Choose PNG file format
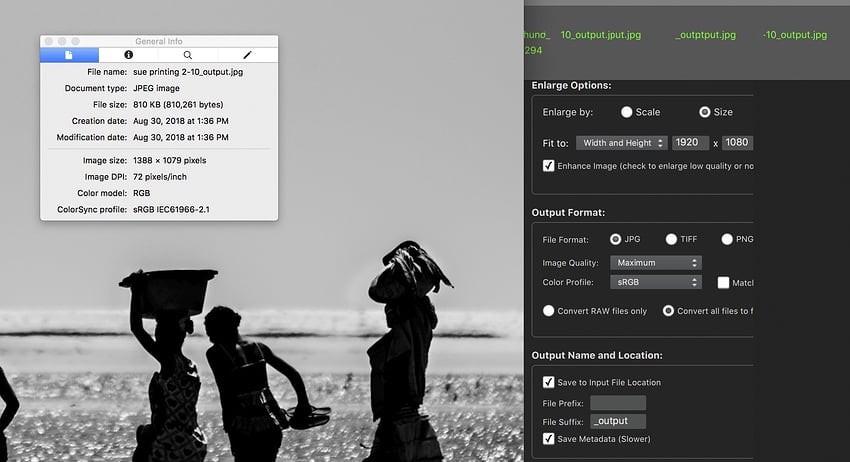 click(727, 239)
